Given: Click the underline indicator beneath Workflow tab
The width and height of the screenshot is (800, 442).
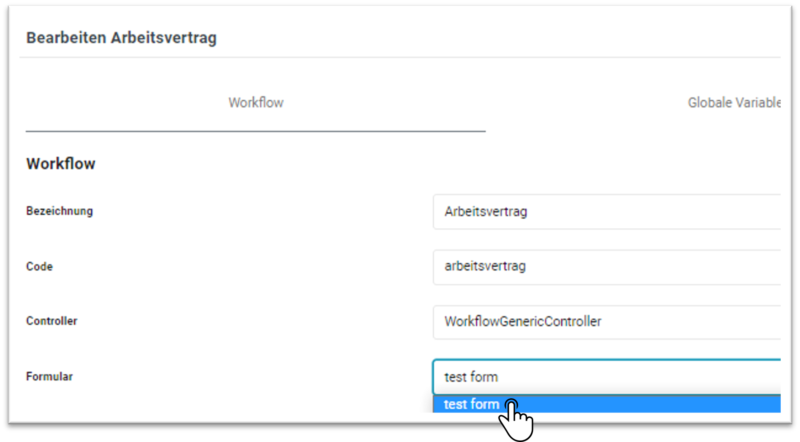Looking at the screenshot, I should [256, 131].
